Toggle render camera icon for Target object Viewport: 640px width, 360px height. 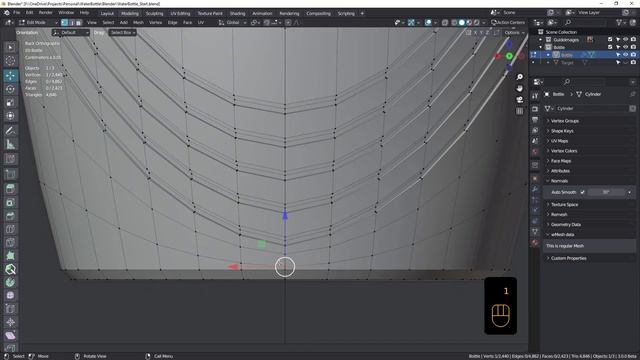point(633,62)
